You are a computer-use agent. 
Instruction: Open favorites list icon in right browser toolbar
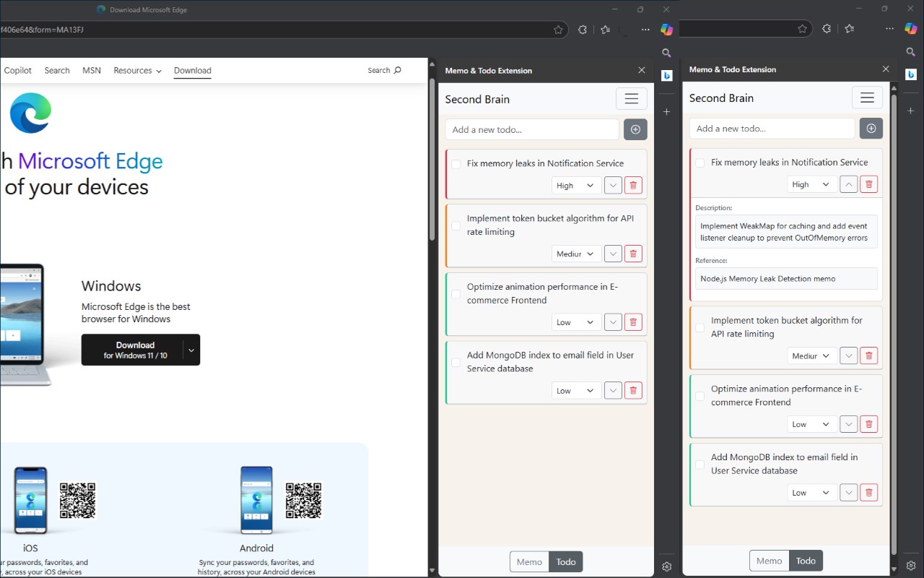(x=850, y=29)
